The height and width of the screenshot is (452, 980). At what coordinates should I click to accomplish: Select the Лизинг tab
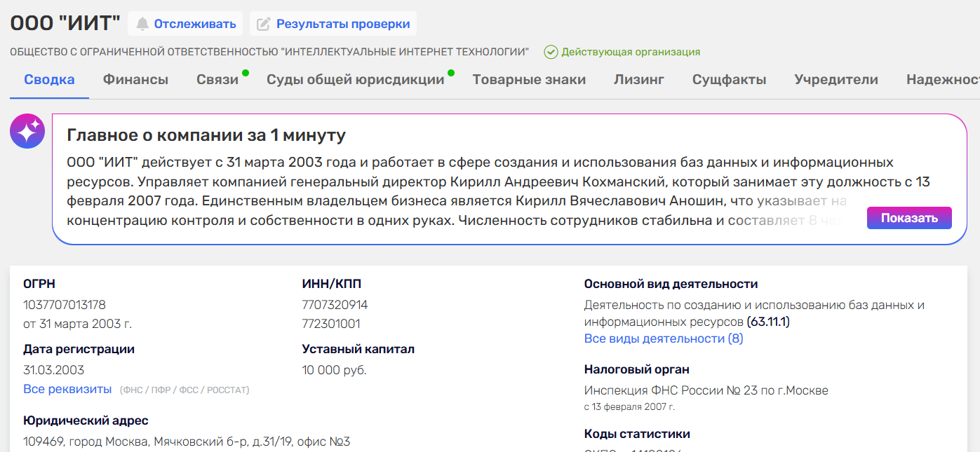click(639, 79)
